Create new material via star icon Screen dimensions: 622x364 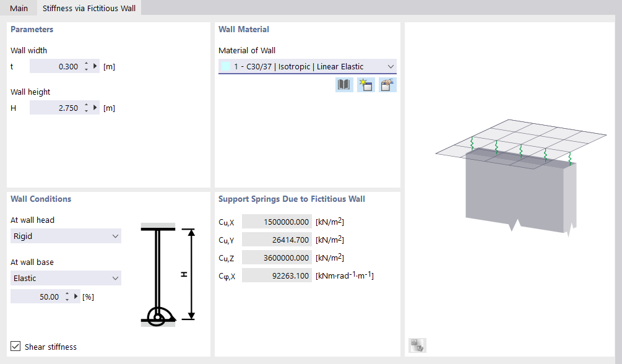(x=366, y=85)
